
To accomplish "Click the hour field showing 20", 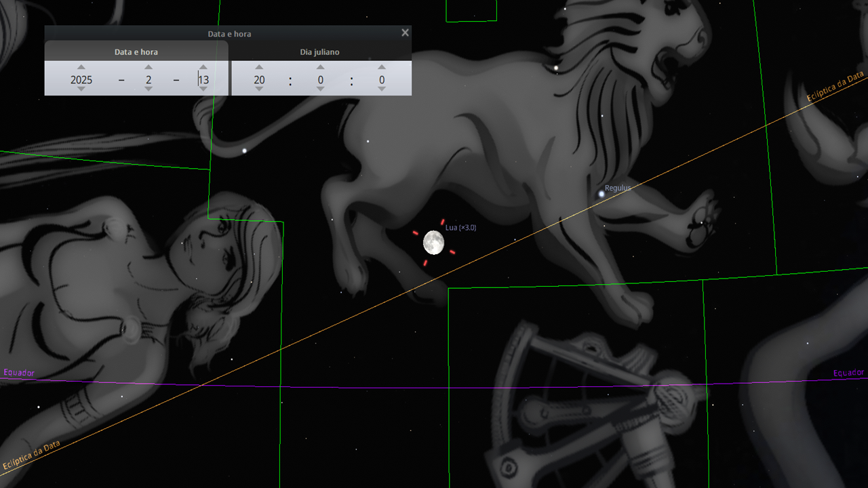I will pos(259,80).
